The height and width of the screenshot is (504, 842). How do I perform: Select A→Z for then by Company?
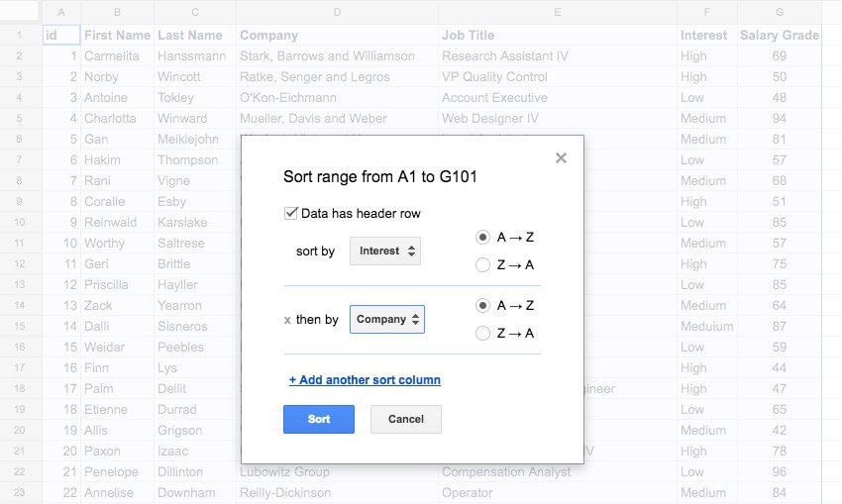click(482, 305)
